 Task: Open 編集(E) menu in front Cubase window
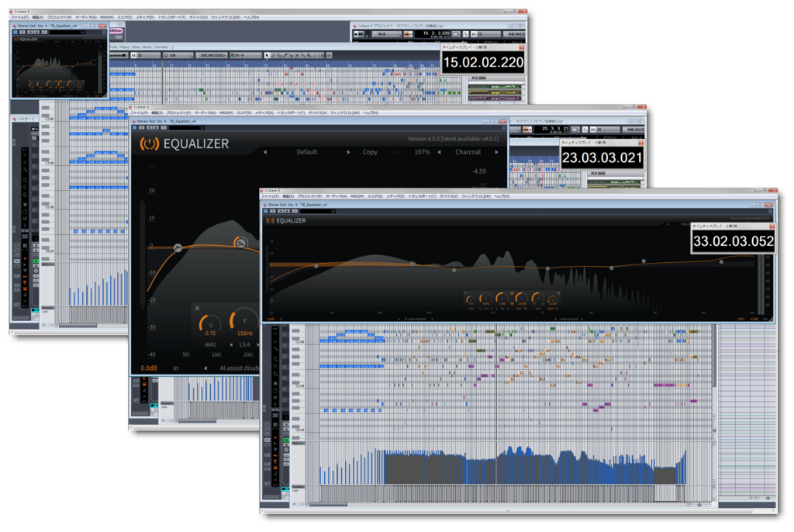pos(288,196)
